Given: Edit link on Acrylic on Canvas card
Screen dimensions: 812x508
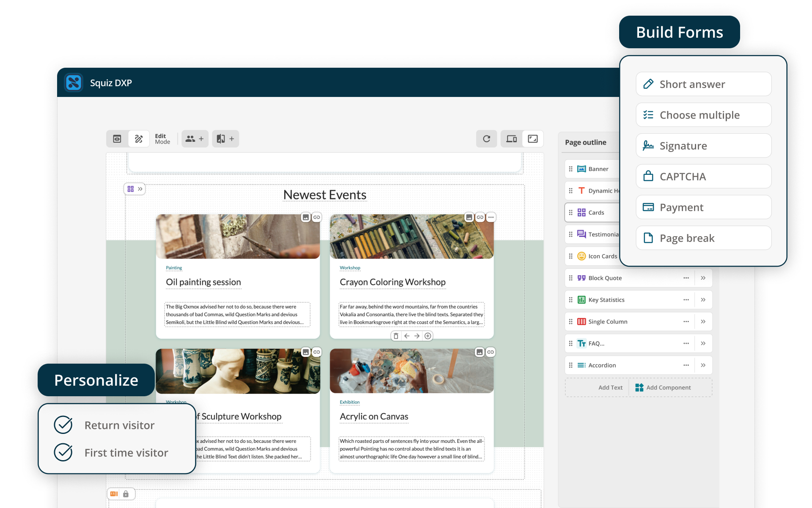Looking at the screenshot, I should 491,352.
